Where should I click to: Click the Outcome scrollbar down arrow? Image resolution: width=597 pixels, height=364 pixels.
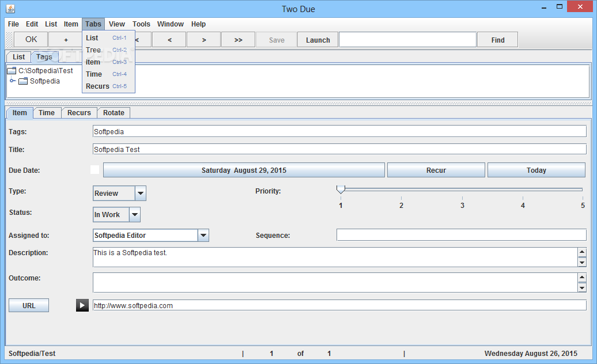pos(582,287)
